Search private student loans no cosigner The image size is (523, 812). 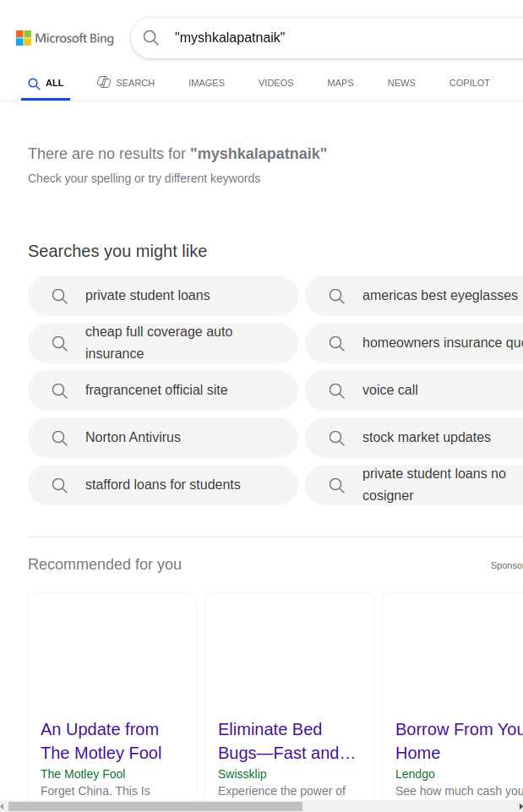click(x=414, y=485)
